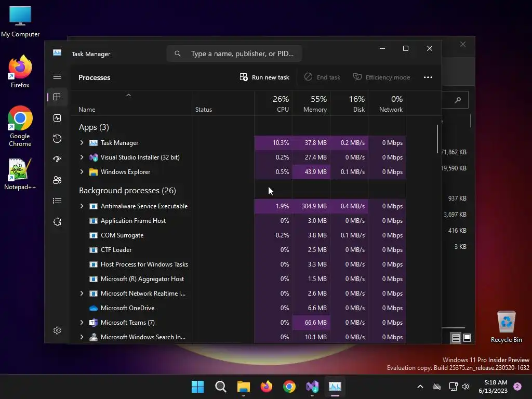
Task: Open the Startup apps icon in sidebar
Action: pyautogui.click(x=57, y=159)
